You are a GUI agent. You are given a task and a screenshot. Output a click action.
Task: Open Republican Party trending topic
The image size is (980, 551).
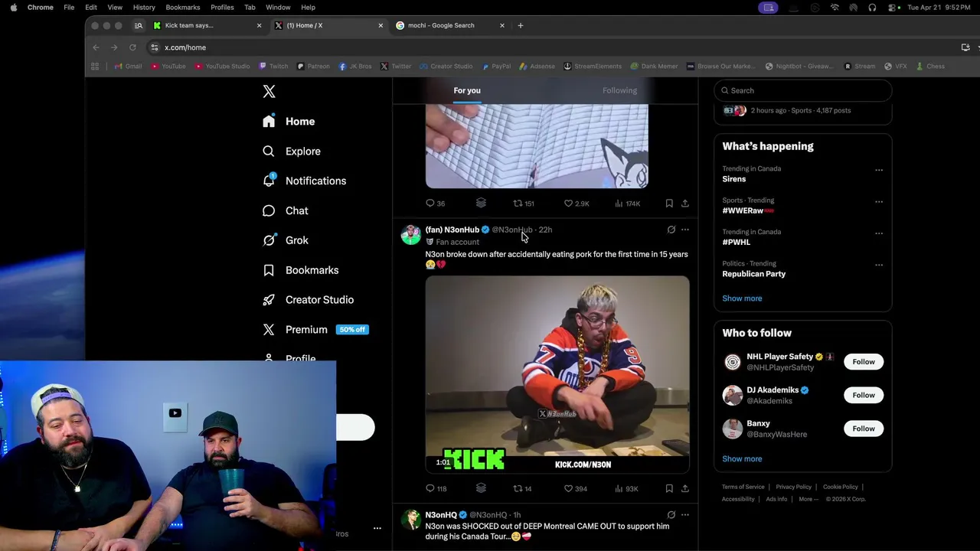(753, 274)
